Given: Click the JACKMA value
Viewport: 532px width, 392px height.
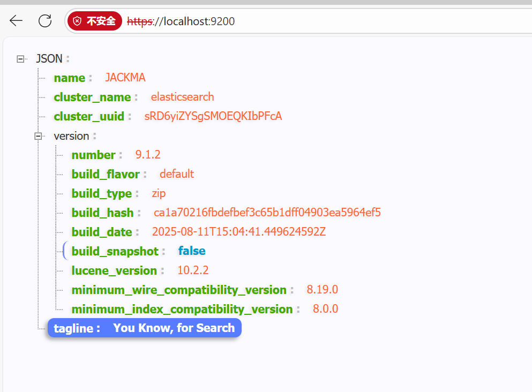Looking at the screenshot, I should 125,78.
